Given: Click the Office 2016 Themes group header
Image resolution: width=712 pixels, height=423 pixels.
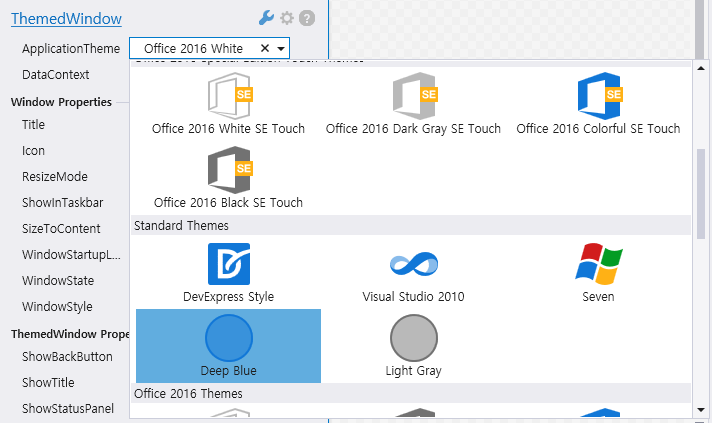Looking at the screenshot, I should [x=411, y=393].
